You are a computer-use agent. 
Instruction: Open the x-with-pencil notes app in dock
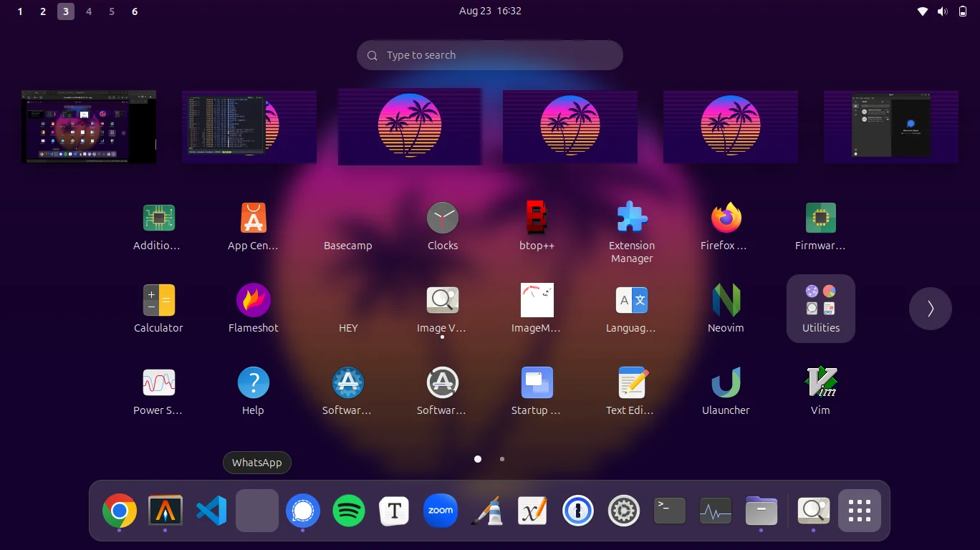coord(532,511)
